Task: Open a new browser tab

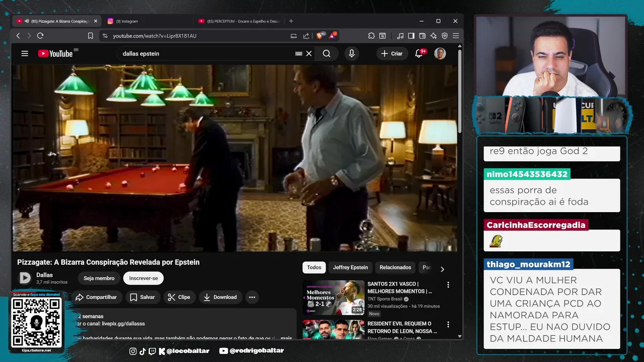Action: pyautogui.click(x=291, y=21)
